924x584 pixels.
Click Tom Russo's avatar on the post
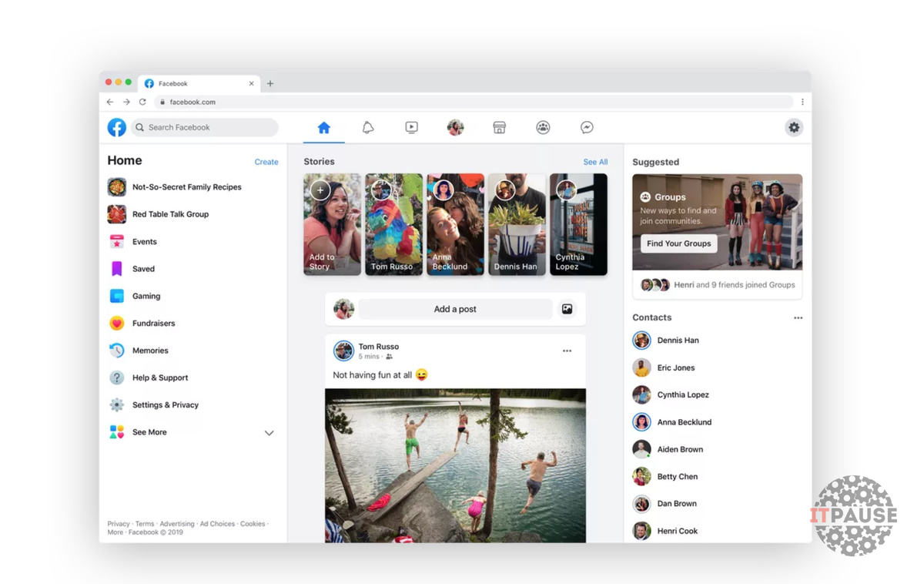(344, 351)
